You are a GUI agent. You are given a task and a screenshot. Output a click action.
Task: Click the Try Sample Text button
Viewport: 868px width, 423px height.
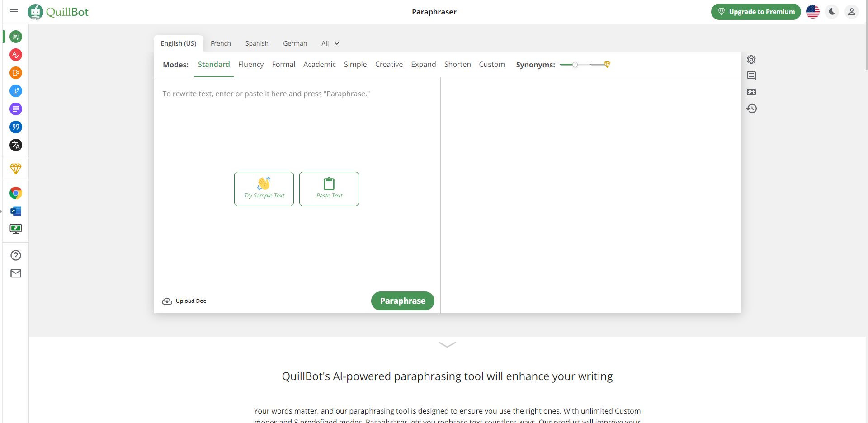(x=264, y=189)
